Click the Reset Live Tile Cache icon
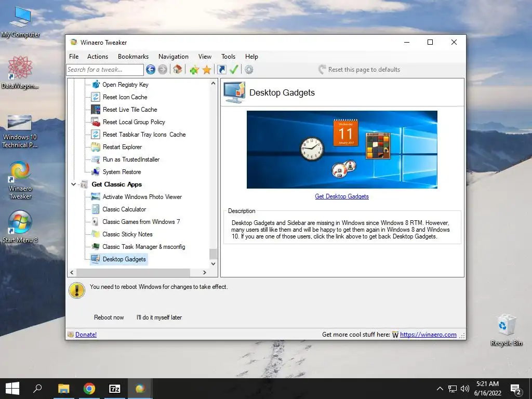The height and width of the screenshot is (399, 532). 96,109
